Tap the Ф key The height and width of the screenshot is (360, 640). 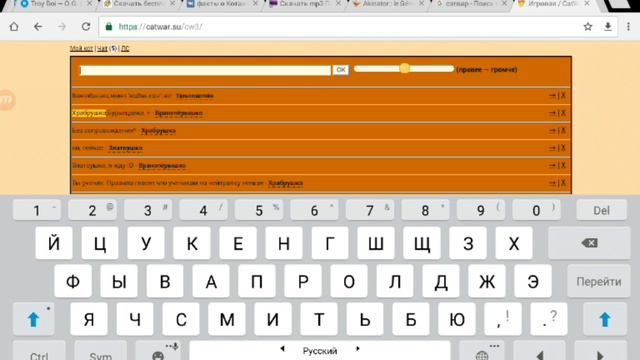pyautogui.click(x=73, y=281)
